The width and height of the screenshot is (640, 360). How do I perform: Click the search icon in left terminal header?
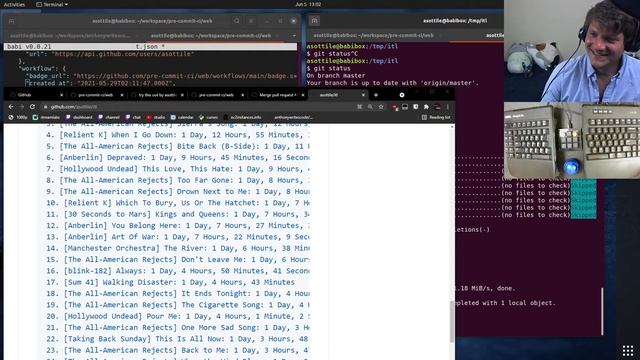point(237,21)
